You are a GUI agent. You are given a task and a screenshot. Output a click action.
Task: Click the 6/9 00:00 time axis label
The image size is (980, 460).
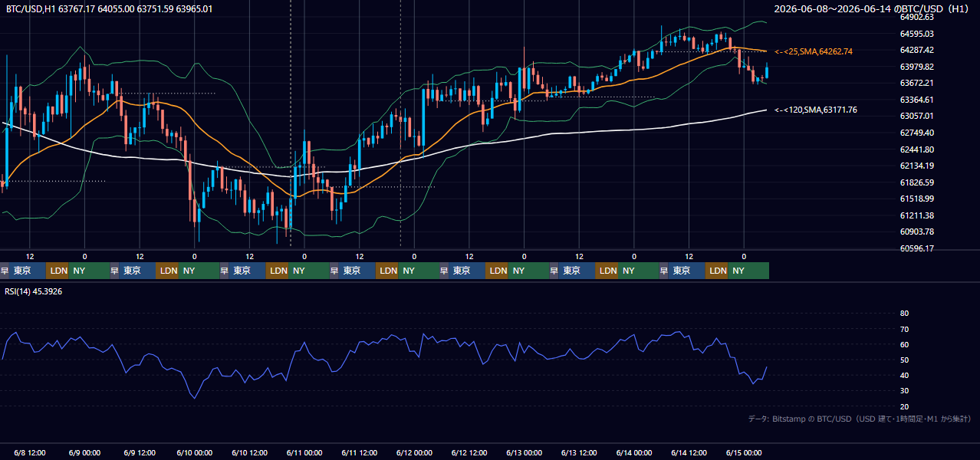pos(84,452)
